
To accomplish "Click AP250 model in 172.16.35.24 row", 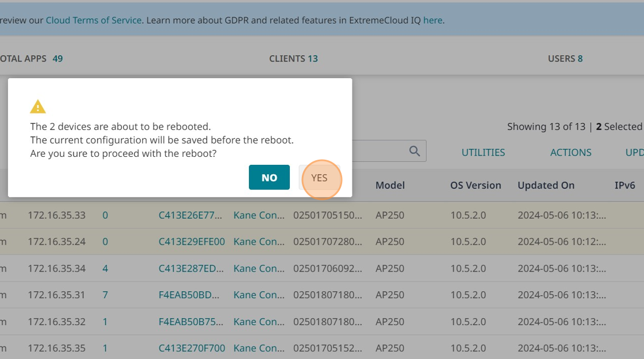I will click(x=390, y=241).
